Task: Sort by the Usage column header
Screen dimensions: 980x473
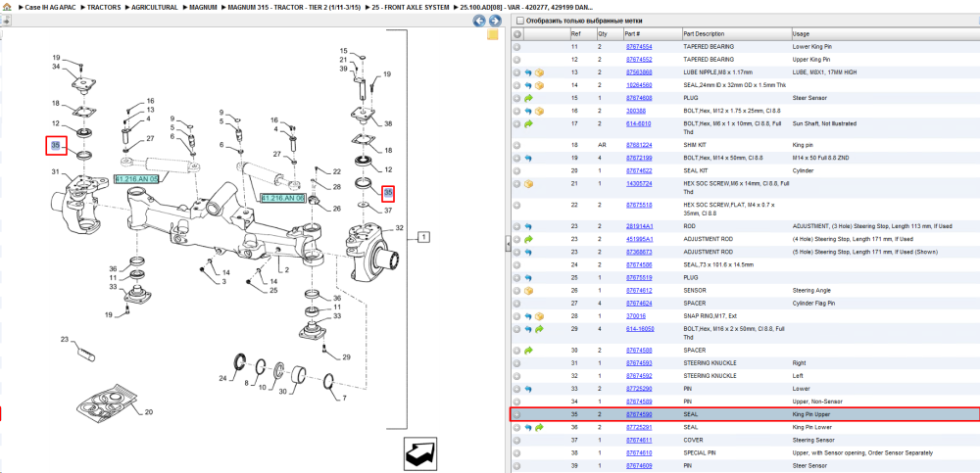Action: (x=801, y=33)
